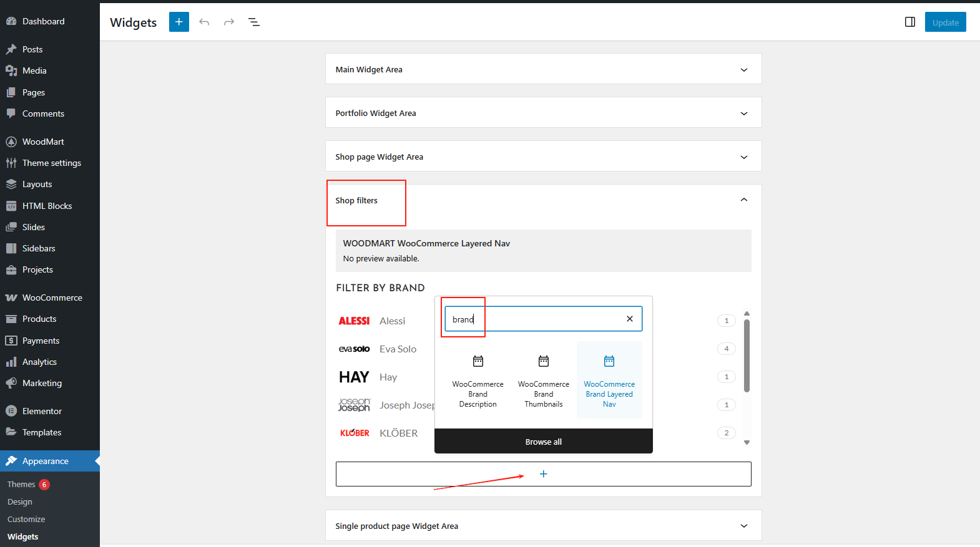This screenshot has width=980, height=547.
Task: Choose the WooCommerce Brand Layered Nav block
Action: point(609,380)
